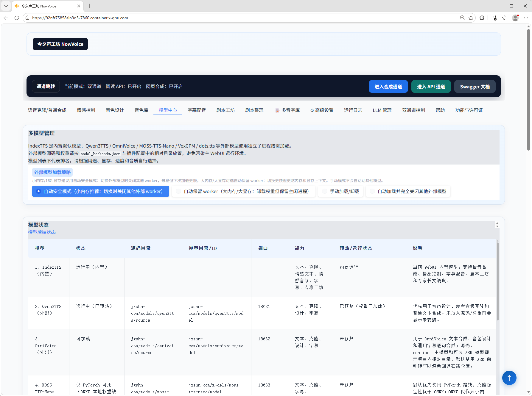
Task: Open the LLM 管理 tab
Action: click(382, 110)
